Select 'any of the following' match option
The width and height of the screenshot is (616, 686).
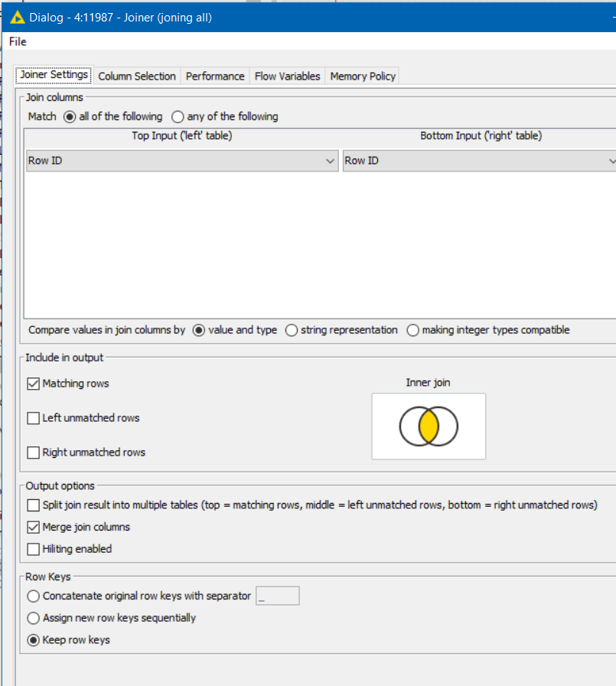176,117
